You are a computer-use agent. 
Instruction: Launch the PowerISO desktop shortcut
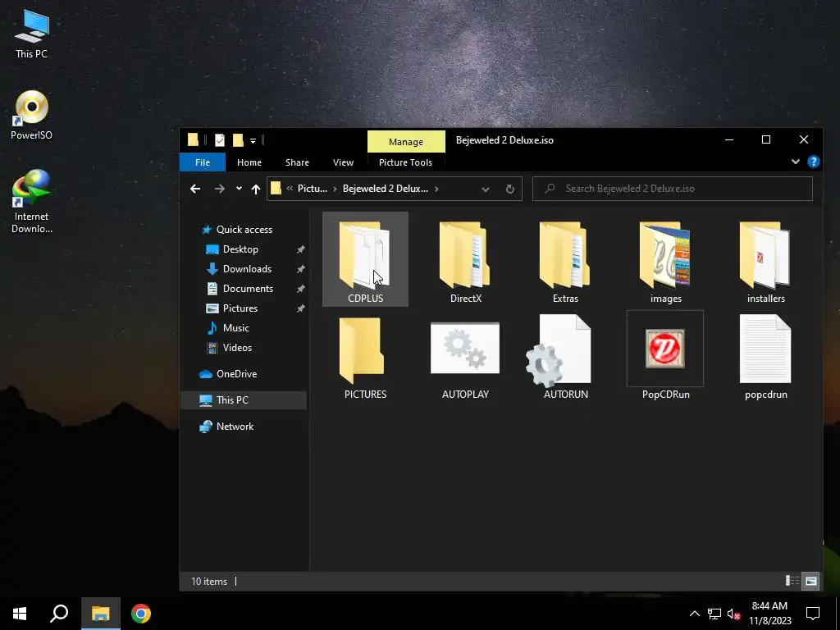coord(31,115)
